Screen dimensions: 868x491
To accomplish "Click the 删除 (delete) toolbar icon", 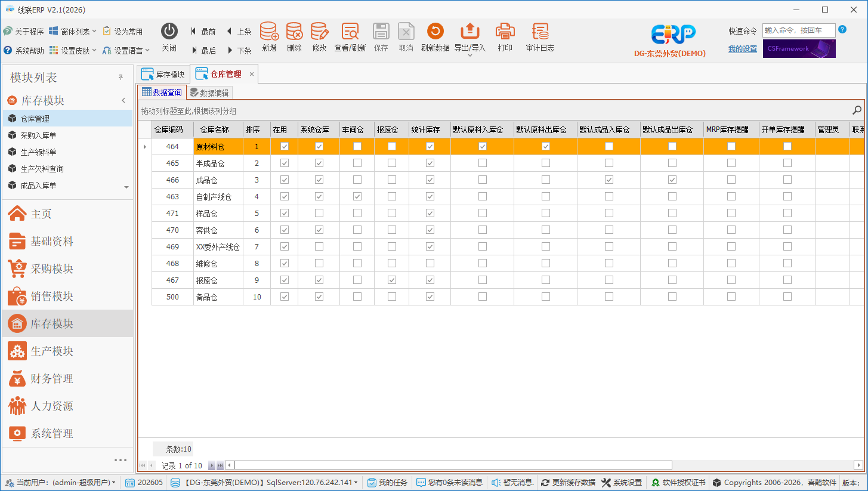I will pos(294,32).
